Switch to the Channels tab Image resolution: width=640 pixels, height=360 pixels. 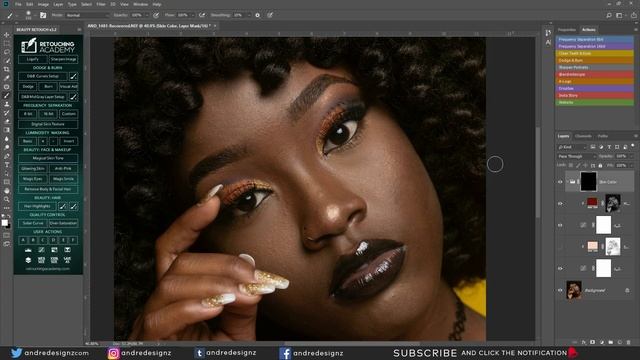(583, 136)
